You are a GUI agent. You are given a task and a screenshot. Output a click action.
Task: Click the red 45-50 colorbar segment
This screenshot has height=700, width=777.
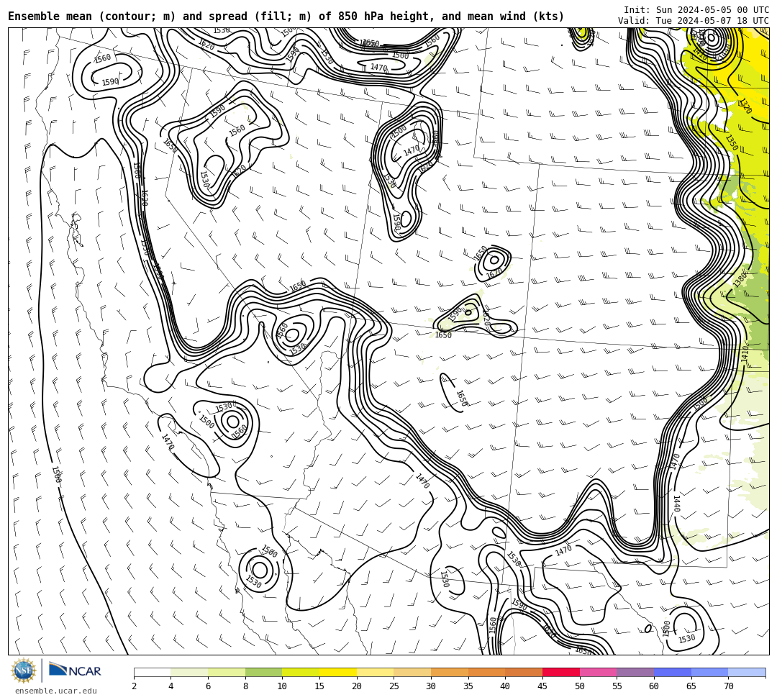[561, 672]
